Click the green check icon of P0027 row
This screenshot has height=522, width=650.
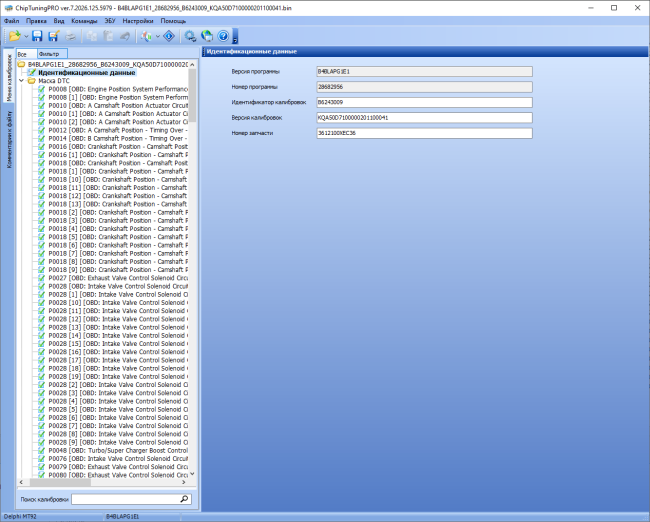point(41,278)
